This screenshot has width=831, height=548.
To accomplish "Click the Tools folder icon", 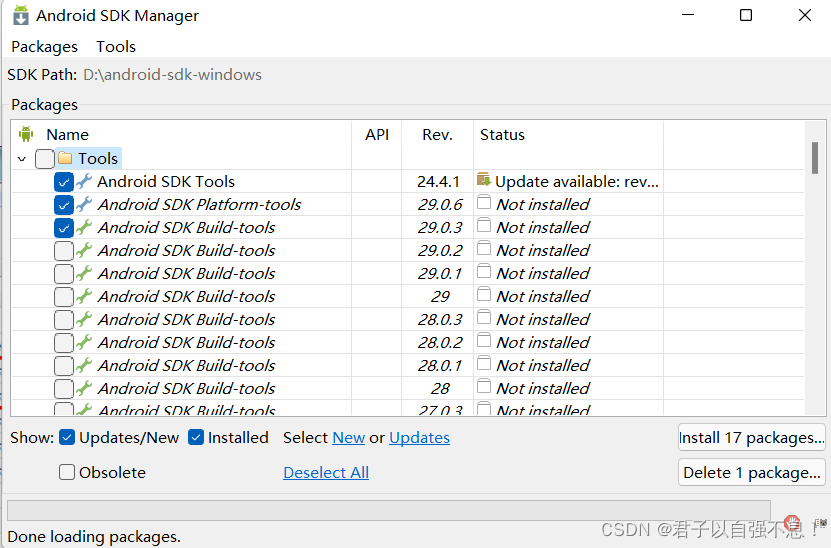I will [65, 158].
